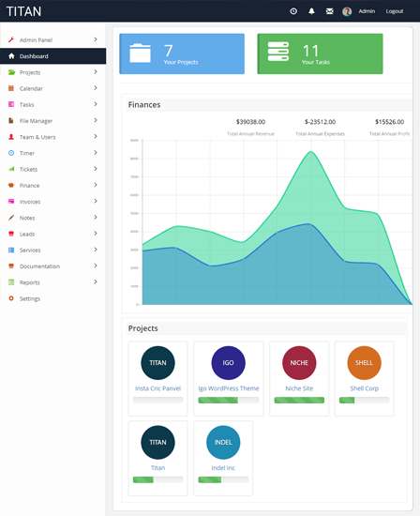
Task: Click the IGO project circle badge
Action: point(228,363)
